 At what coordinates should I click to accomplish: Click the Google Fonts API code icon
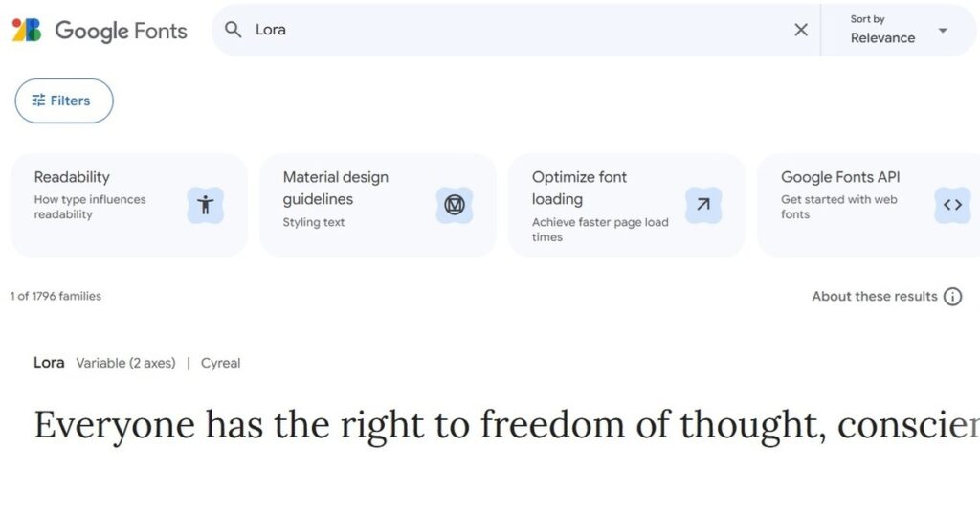(x=952, y=205)
